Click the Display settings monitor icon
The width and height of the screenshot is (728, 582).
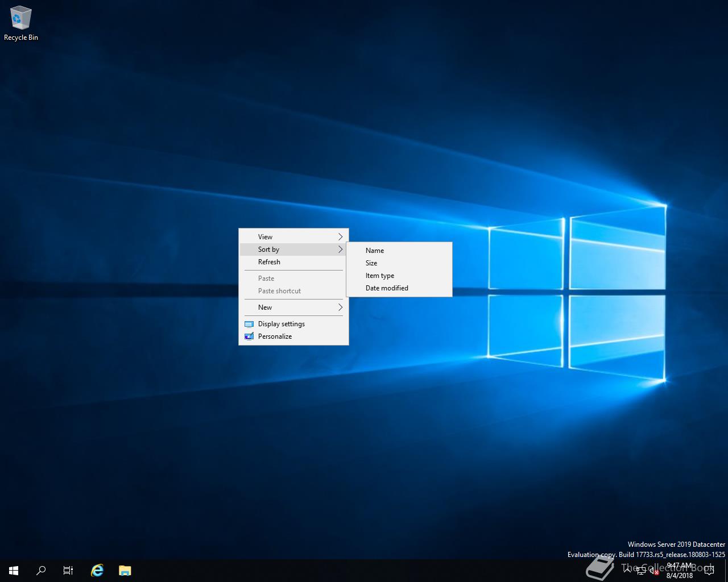(249, 324)
